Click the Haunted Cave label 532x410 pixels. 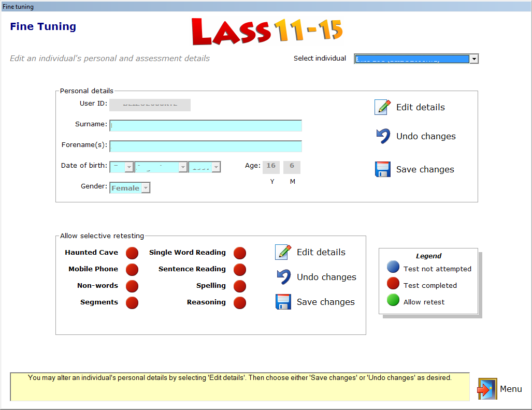[92, 253]
